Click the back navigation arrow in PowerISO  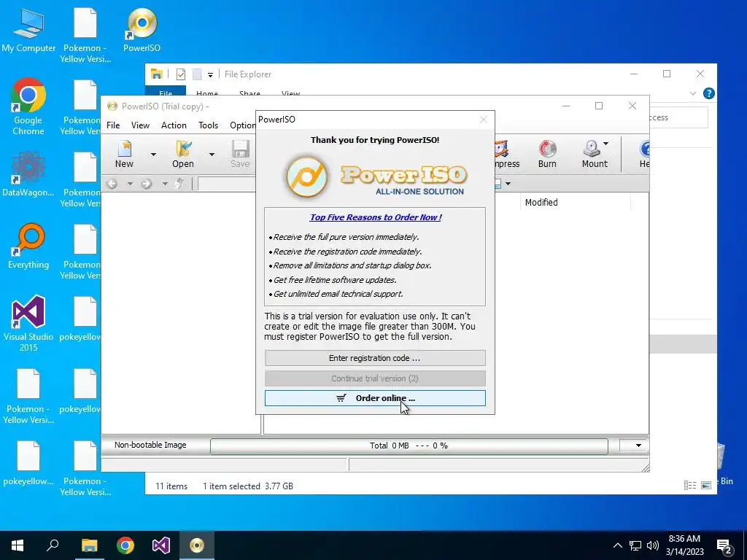coord(112,183)
